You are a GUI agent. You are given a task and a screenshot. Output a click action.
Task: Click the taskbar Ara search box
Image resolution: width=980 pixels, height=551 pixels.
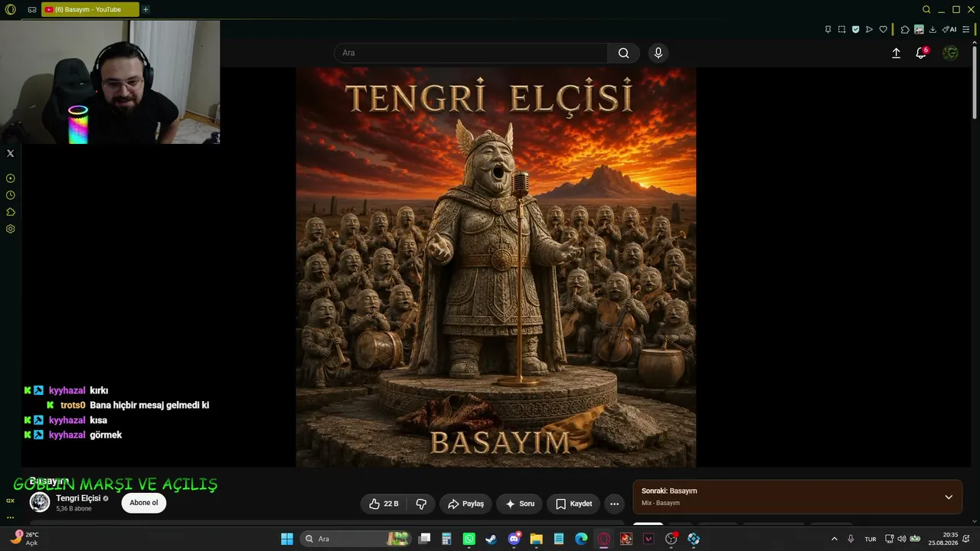[356, 539]
